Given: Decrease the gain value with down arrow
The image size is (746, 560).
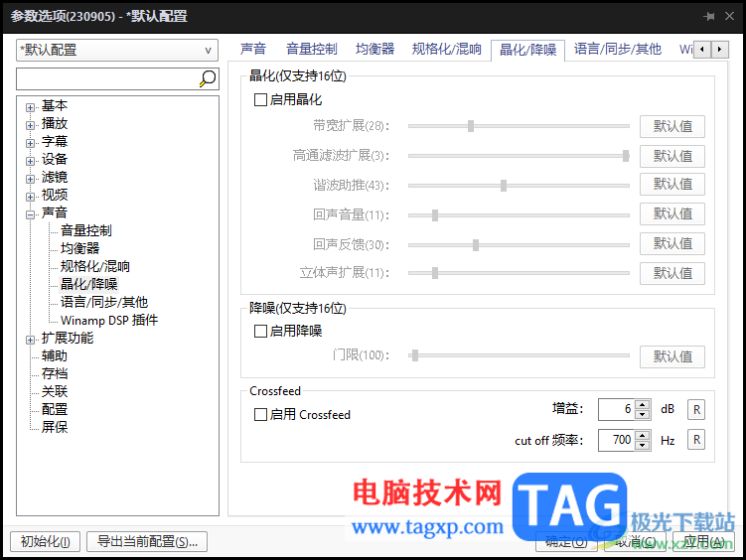Looking at the screenshot, I should point(643,414).
